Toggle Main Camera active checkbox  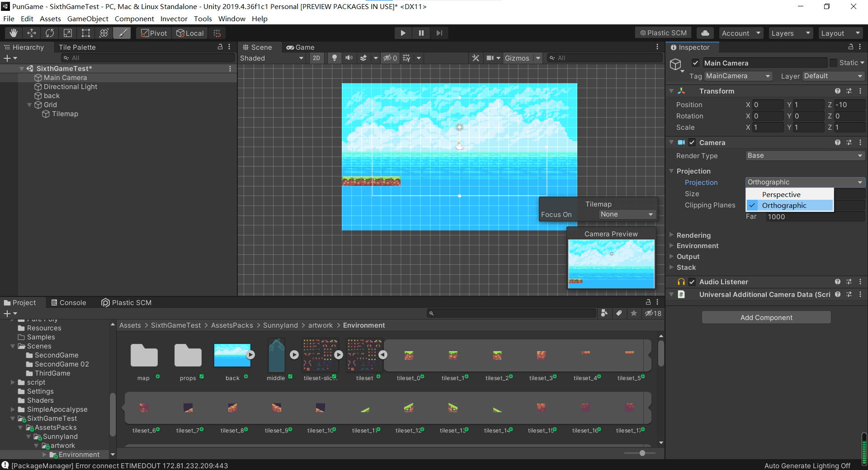pos(696,63)
